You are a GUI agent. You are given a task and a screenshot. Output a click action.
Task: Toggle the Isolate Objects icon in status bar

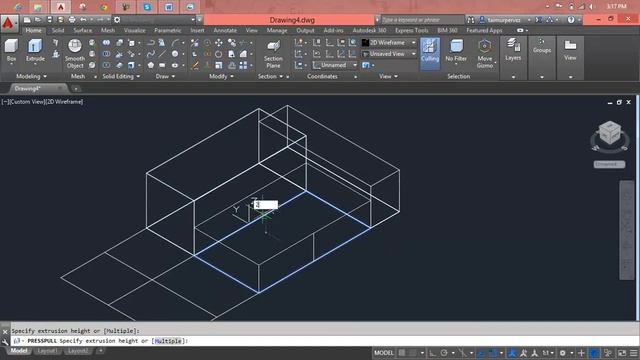click(x=608, y=353)
